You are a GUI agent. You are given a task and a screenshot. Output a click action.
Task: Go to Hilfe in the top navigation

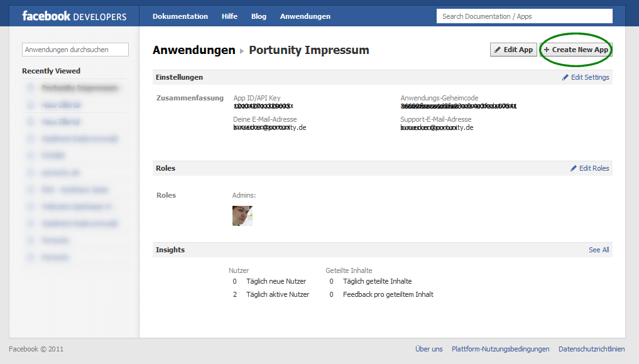[x=229, y=16]
